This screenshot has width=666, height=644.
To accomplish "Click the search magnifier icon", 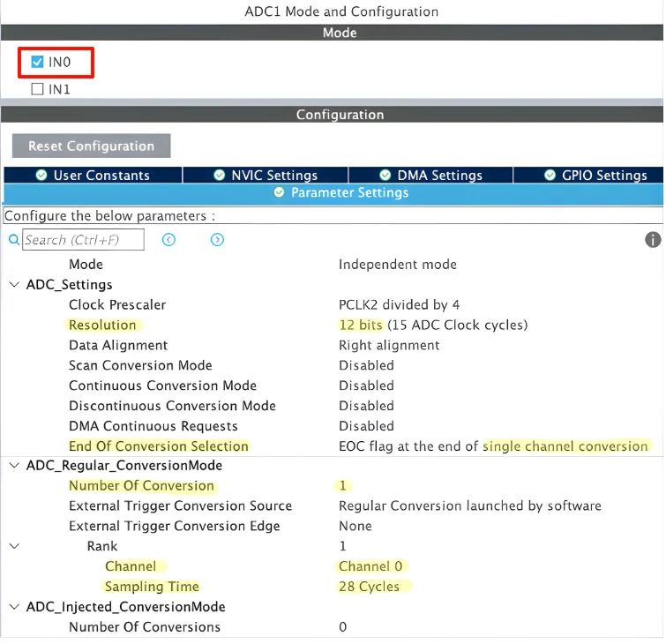I will click(x=13, y=240).
